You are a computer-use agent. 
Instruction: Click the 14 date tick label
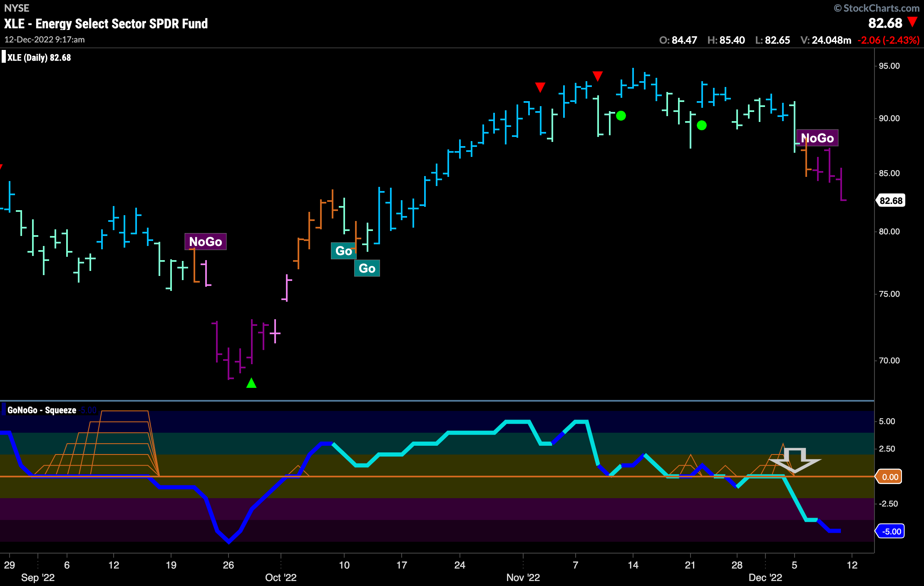[x=633, y=565]
